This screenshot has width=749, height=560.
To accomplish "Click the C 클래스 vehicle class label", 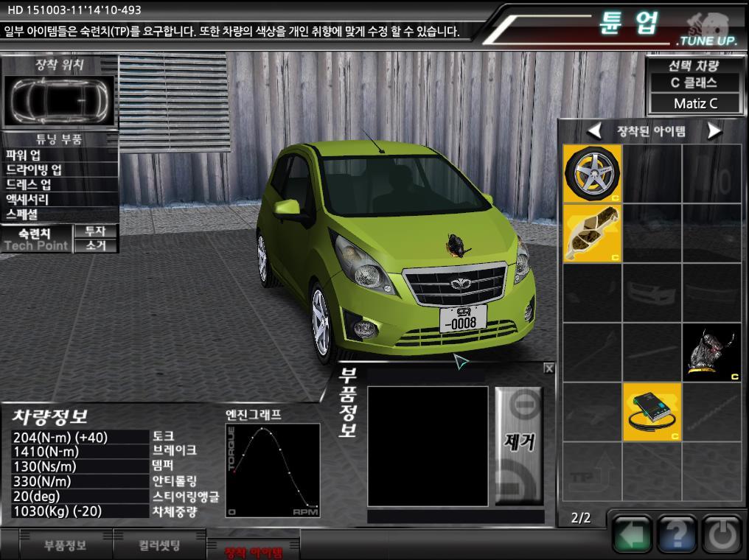I will [694, 83].
